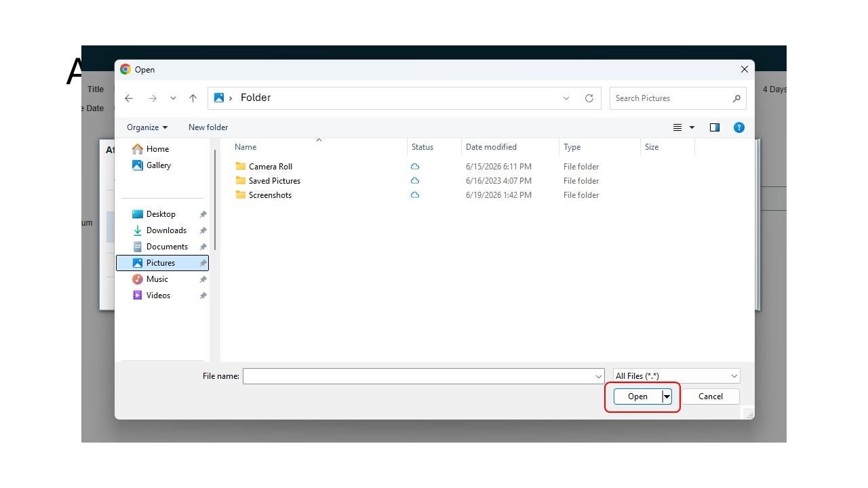The height and width of the screenshot is (488, 868).
Task: Click date 6/16/2023 4:07 PM
Action: click(498, 181)
